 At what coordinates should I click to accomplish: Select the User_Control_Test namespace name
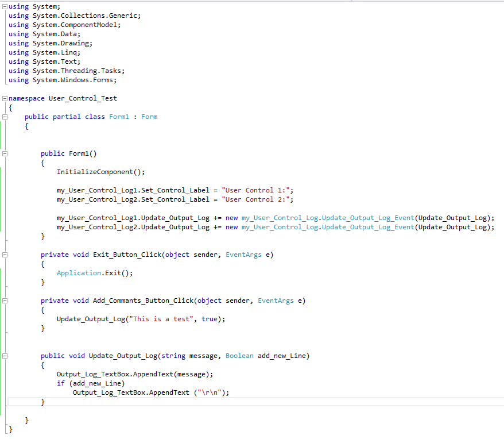tap(83, 98)
